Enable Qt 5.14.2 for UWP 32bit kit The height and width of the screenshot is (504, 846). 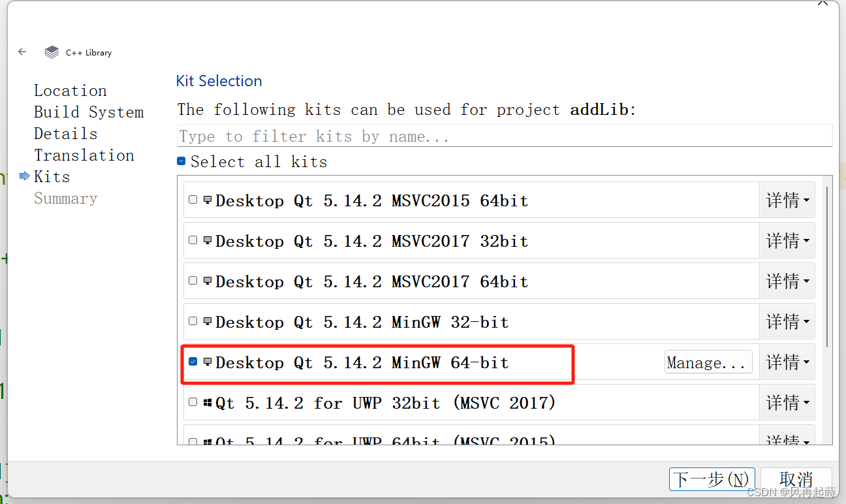tap(193, 402)
